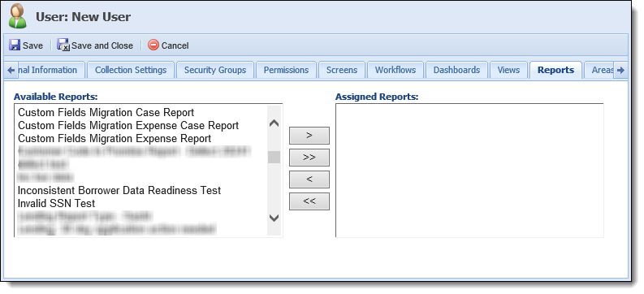Viewport: 644px width, 294px height.
Task: Click the Save floppy disk icon
Action: coord(15,45)
